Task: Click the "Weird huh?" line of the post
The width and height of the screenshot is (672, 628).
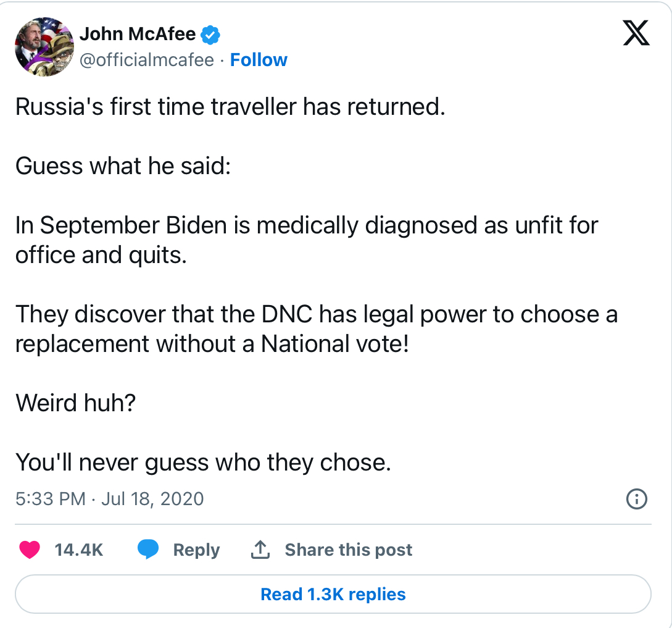Action: (75, 403)
